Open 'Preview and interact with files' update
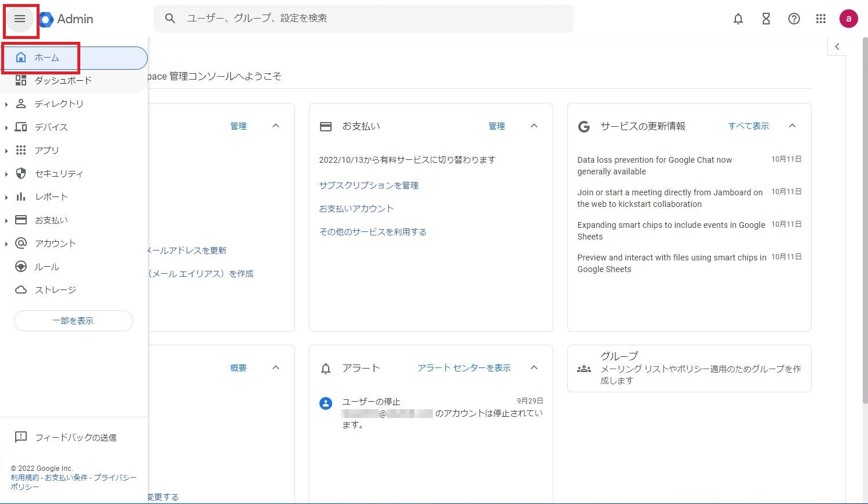Image resolution: width=868 pixels, height=504 pixels. tap(689, 263)
